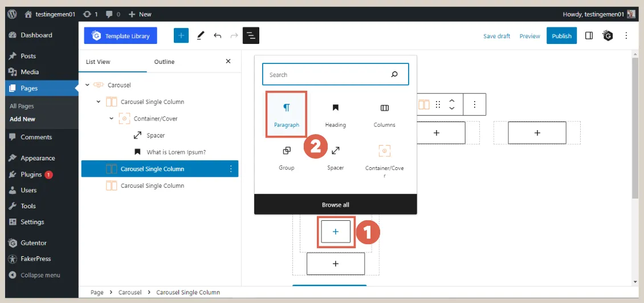Open Appearance in the admin sidebar
Screen dimensions: 644x303
(x=38, y=158)
